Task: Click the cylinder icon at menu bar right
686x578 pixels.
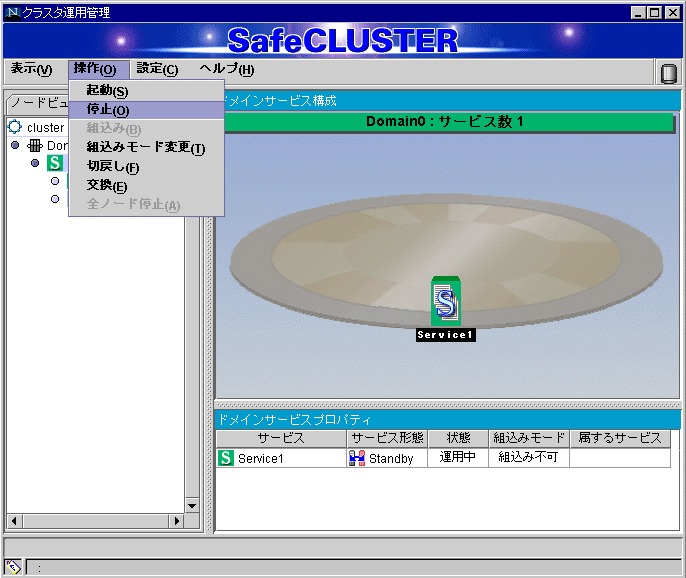Action: click(x=668, y=72)
